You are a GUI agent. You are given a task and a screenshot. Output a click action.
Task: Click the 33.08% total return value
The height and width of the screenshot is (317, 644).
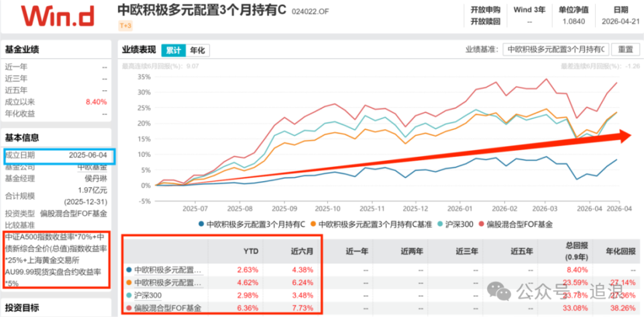click(578, 308)
